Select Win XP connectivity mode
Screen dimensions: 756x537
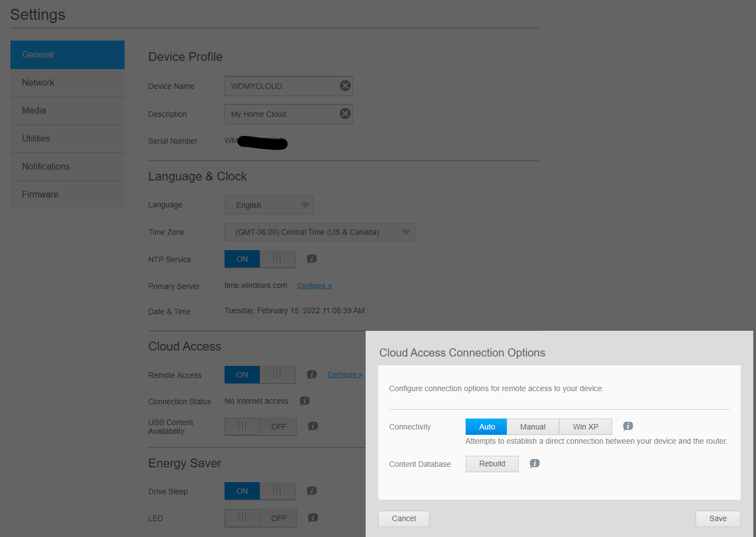pyautogui.click(x=586, y=427)
